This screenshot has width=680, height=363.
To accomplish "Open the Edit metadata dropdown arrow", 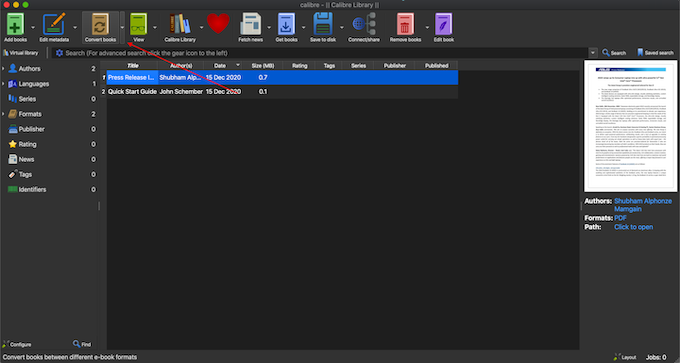I will 75,27.
